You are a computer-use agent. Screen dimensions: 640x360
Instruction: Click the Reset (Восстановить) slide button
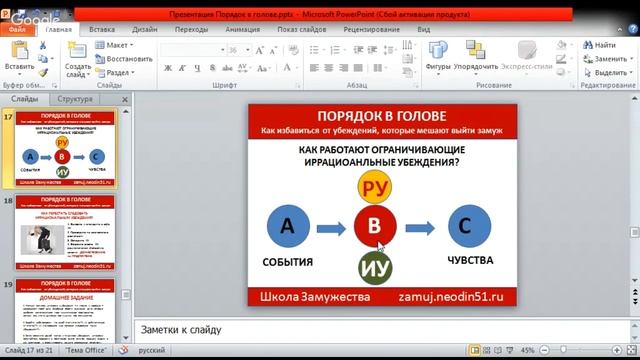[124, 59]
